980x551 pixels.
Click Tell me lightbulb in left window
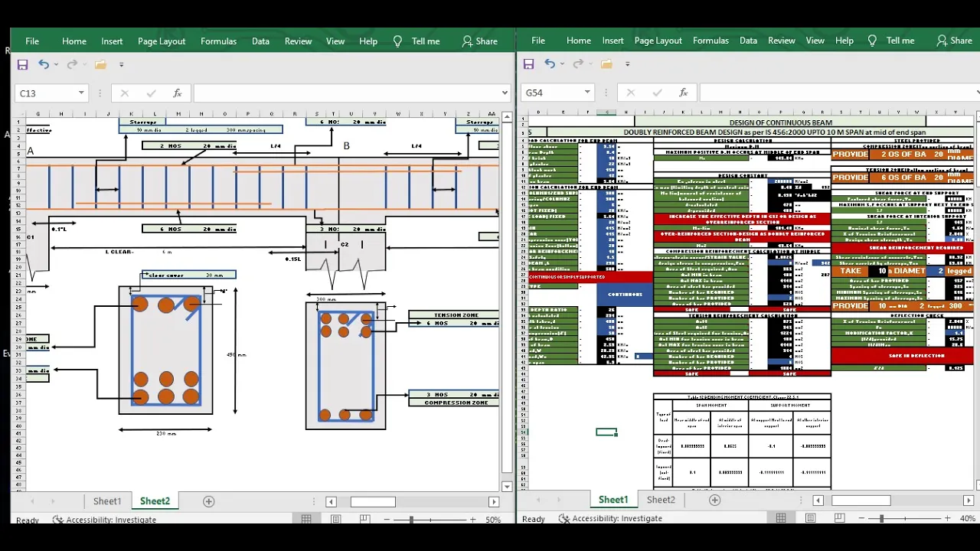(x=397, y=41)
